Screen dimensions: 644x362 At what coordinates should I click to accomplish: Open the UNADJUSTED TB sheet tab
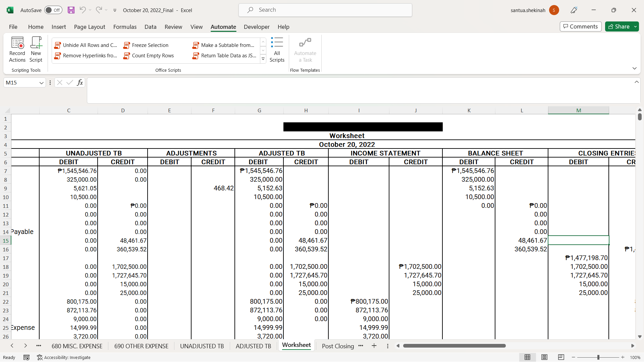pyautogui.click(x=202, y=346)
